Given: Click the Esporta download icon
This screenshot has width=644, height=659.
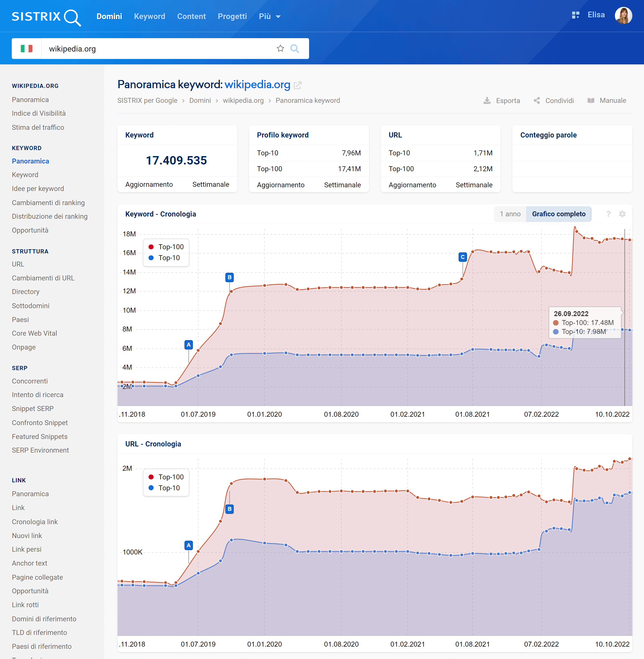Looking at the screenshot, I should click(487, 101).
